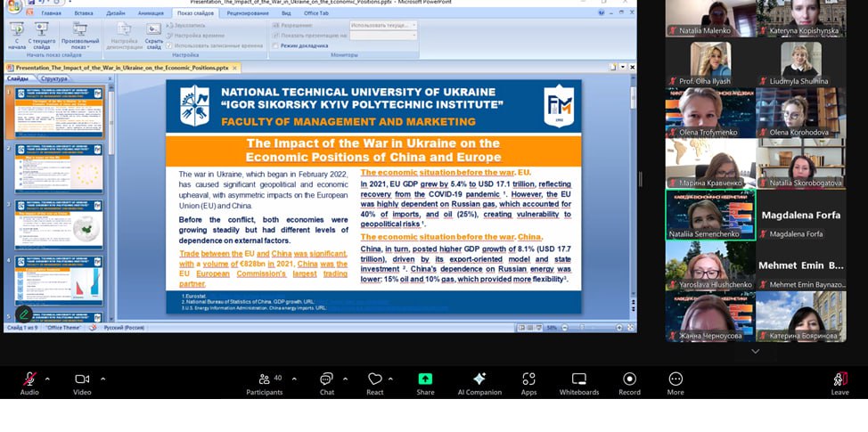This screenshot has width=868, height=432.
Task: Toggle Показать презентацию на checkbox
Action: point(275,36)
